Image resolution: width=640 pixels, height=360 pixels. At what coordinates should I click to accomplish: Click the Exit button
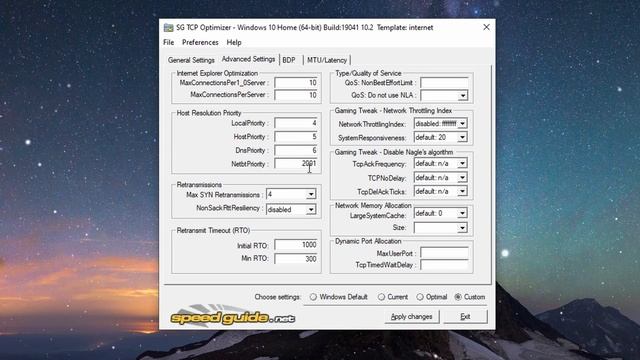coord(465,317)
